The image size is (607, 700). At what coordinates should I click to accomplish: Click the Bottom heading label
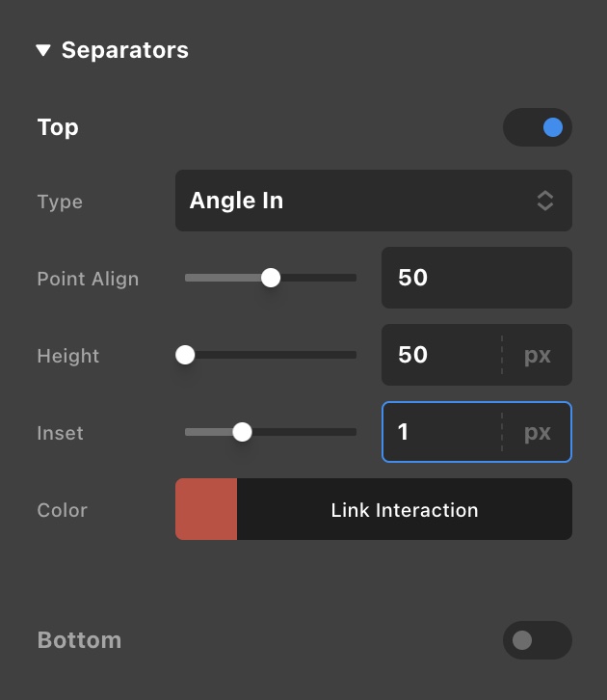pyautogui.click(x=79, y=640)
